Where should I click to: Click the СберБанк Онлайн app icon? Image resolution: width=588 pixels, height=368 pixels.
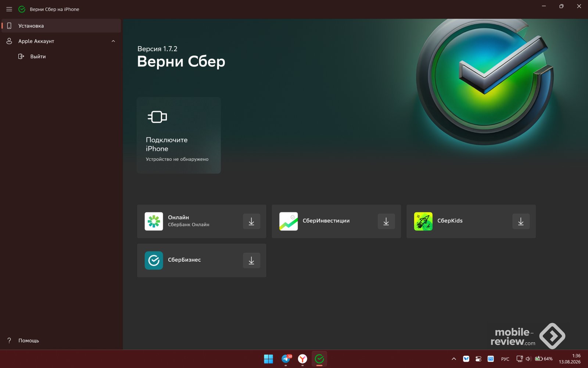154,221
